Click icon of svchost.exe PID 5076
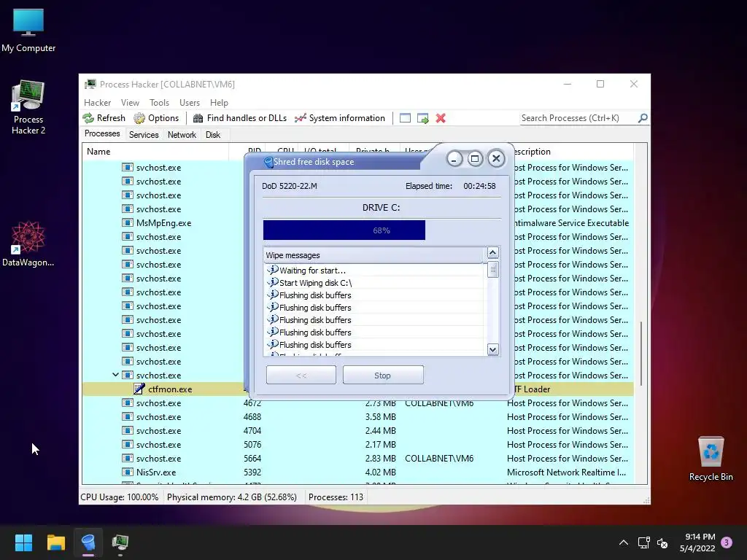 (127, 445)
